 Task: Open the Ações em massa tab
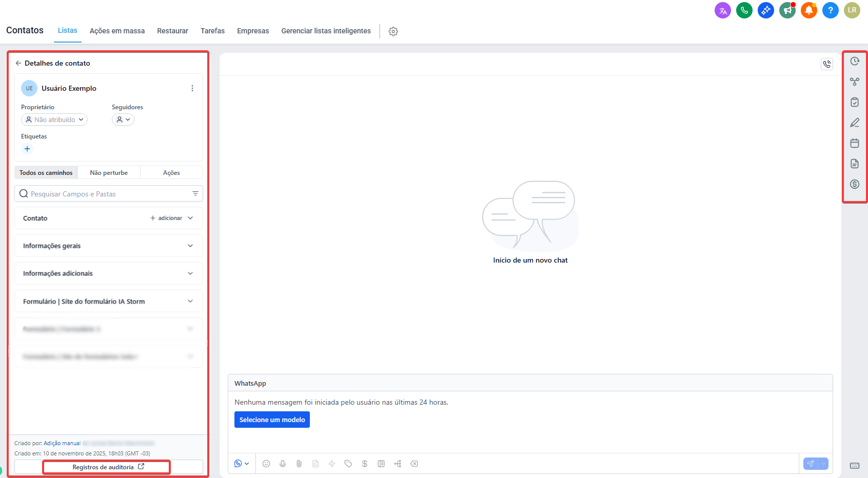click(117, 31)
